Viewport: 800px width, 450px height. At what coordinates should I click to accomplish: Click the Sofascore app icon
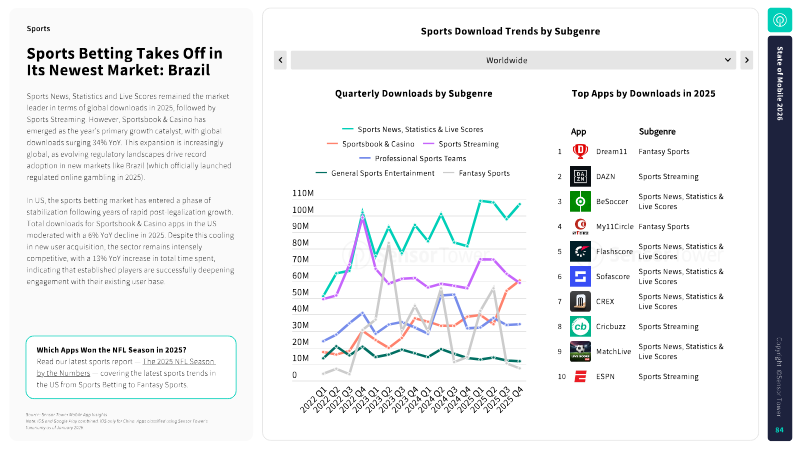[580, 276]
